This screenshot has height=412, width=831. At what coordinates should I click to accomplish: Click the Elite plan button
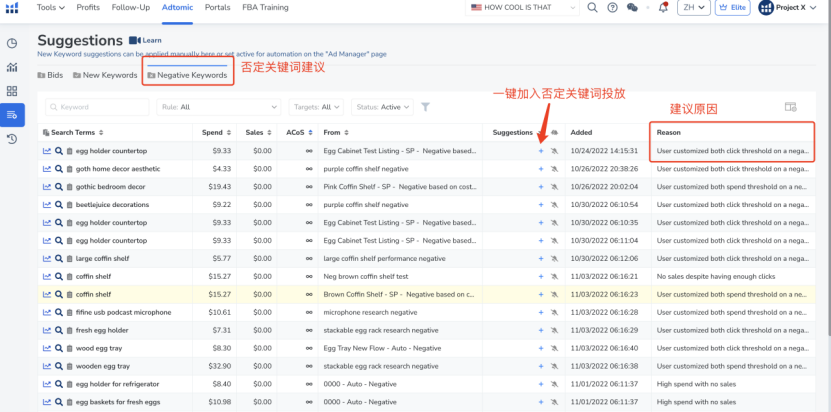731,8
